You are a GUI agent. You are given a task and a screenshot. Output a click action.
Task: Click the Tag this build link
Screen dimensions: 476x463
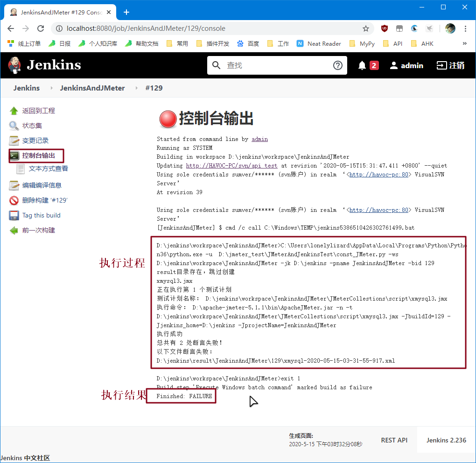point(41,215)
